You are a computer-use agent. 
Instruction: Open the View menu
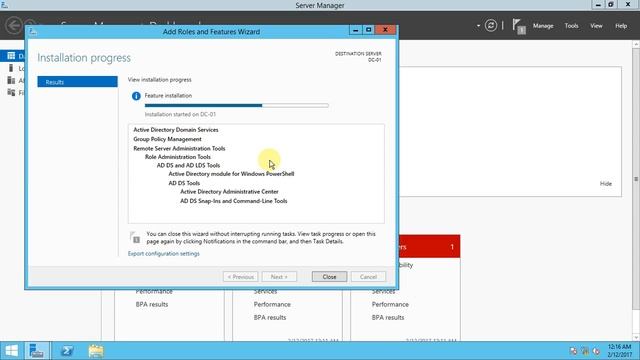pos(596,26)
